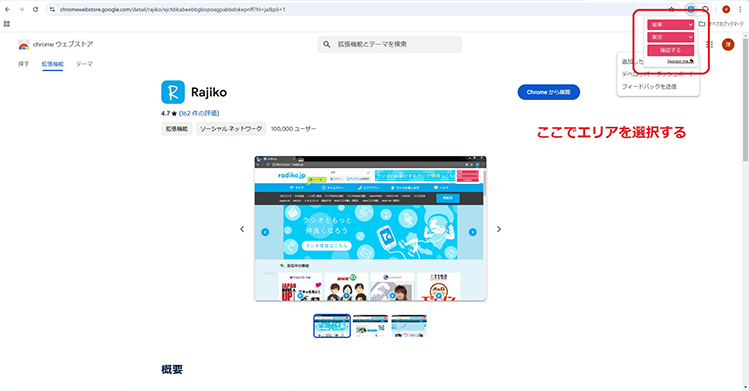Open Chrome three-dot menu
This screenshot has height=391, width=749.
pos(740,9)
